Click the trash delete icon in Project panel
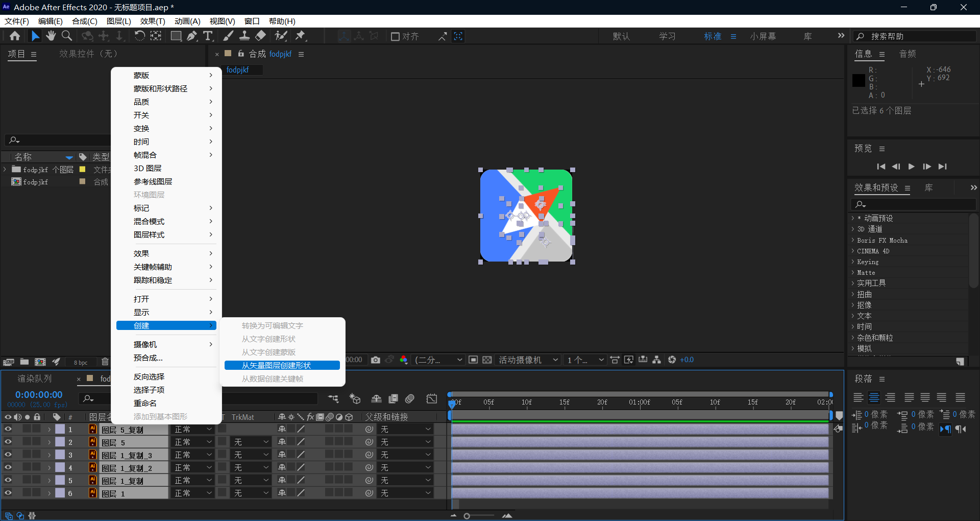The width and height of the screenshot is (980, 521). (x=105, y=362)
